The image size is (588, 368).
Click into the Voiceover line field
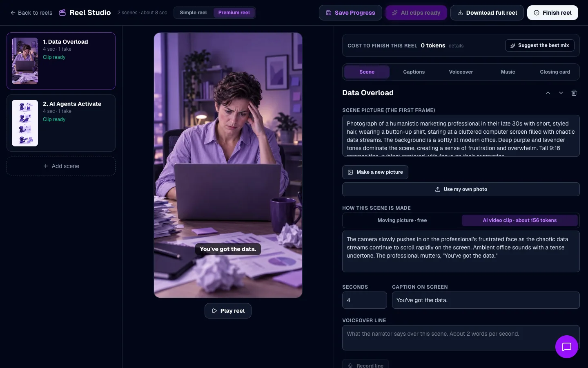click(461, 338)
